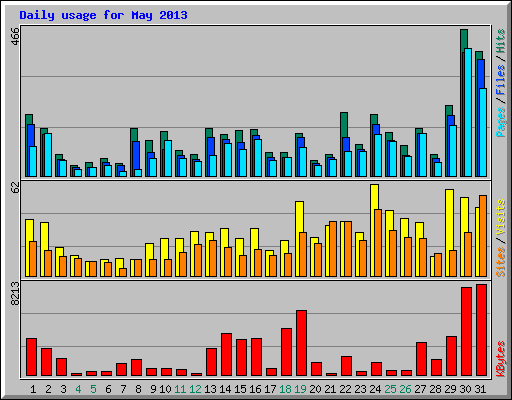
Task: Click the "8" day label on x-axis
Action: (x=138, y=389)
